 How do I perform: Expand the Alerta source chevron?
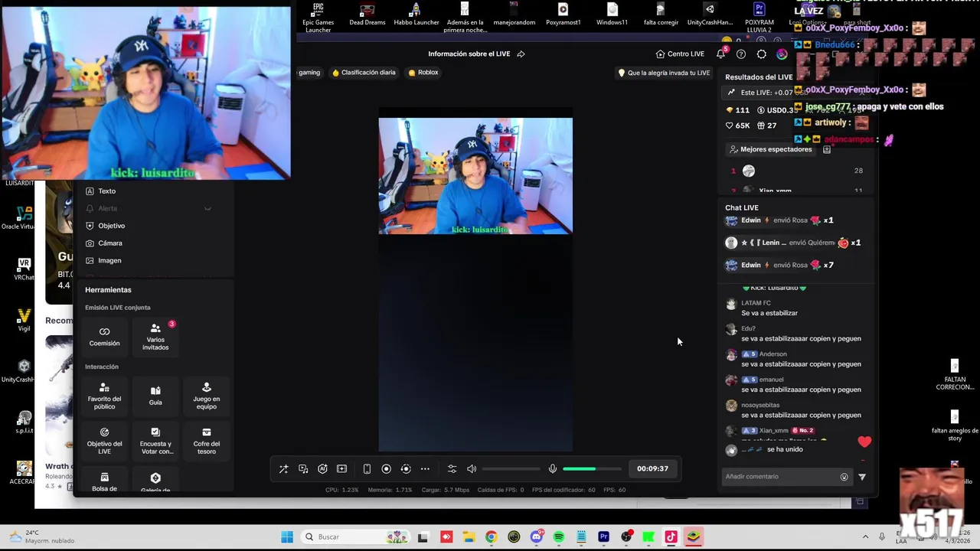tap(207, 208)
